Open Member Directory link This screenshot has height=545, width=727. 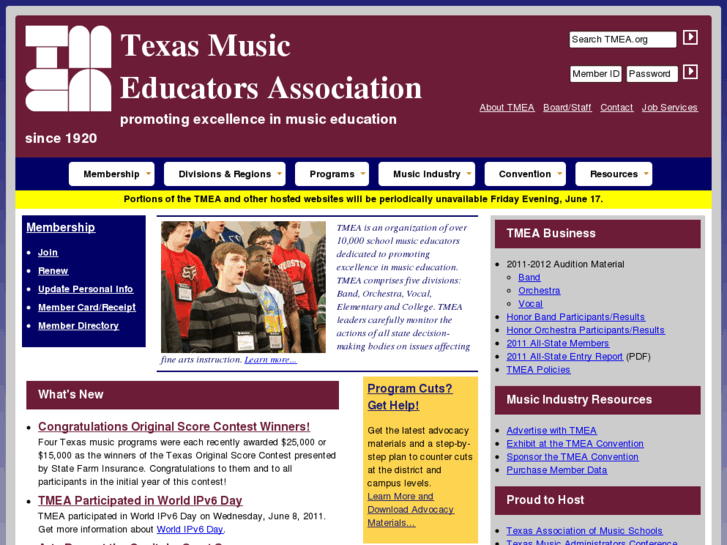[x=78, y=326]
